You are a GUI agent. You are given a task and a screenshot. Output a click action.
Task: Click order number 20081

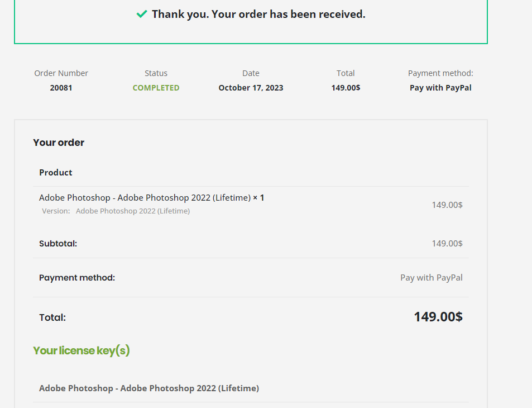(x=61, y=88)
